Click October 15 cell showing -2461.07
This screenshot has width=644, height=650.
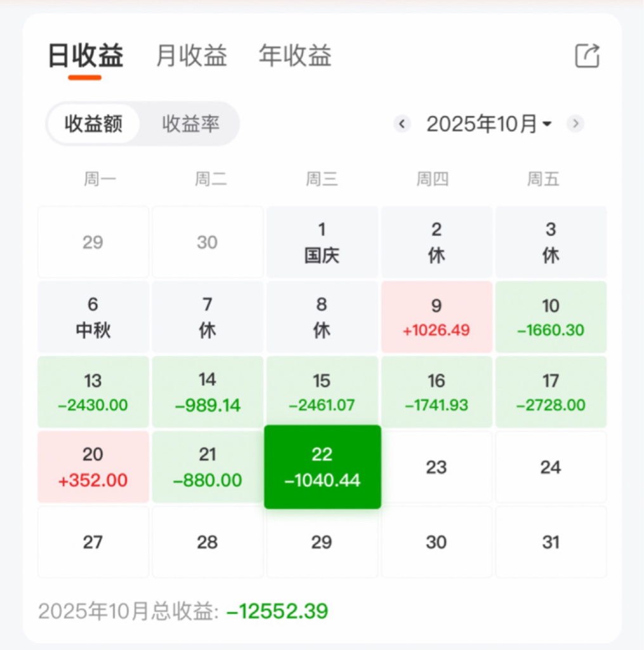322,392
